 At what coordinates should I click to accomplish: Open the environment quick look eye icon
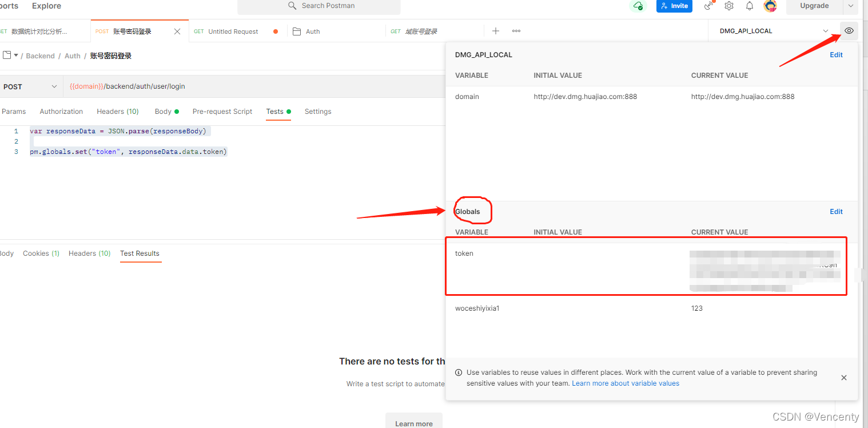coord(849,31)
